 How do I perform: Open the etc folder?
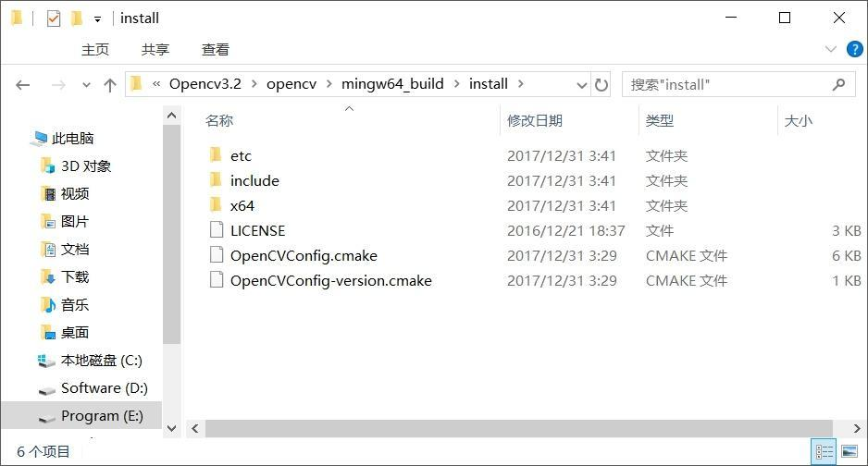click(x=241, y=155)
